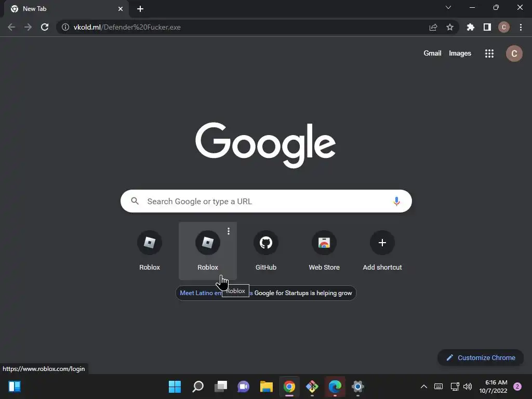Select the New Tab tab
The width and height of the screenshot is (532, 399).
pyautogui.click(x=66, y=9)
